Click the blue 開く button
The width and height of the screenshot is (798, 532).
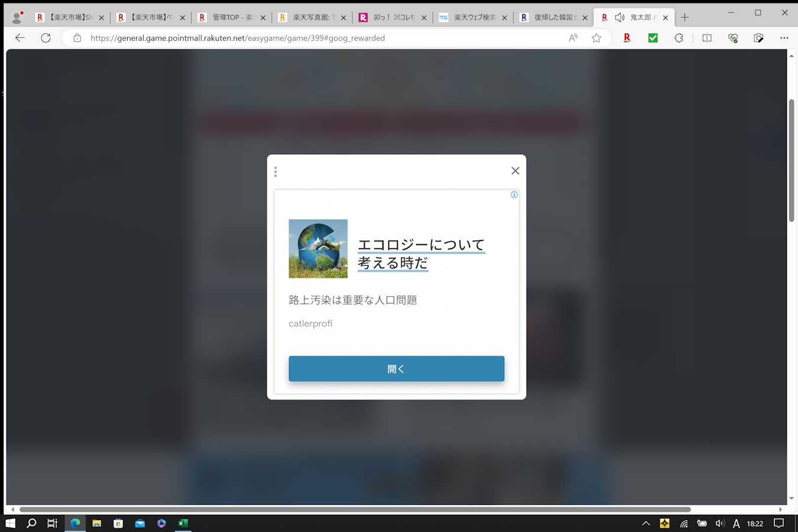[397, 369]
